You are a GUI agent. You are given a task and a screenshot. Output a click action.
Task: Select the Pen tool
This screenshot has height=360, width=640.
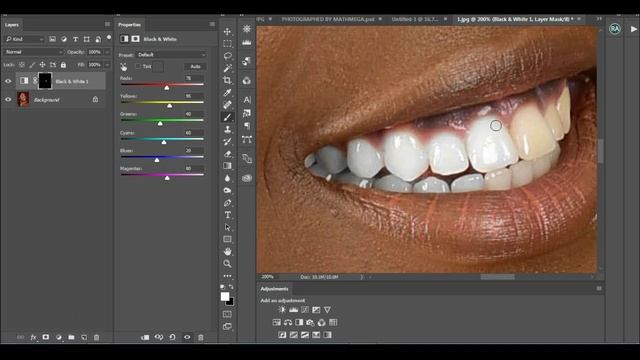tap(227, 203)
